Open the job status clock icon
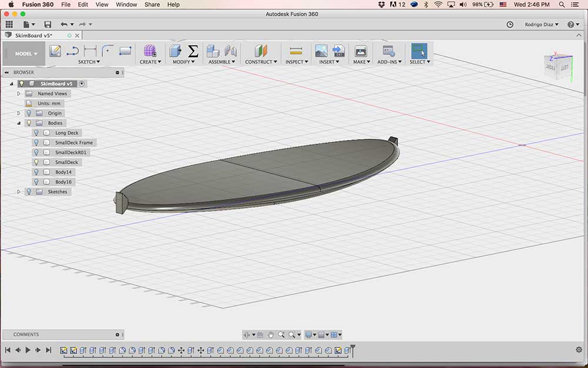The width and height of the screenshot is (588, 368). point(510,24)
